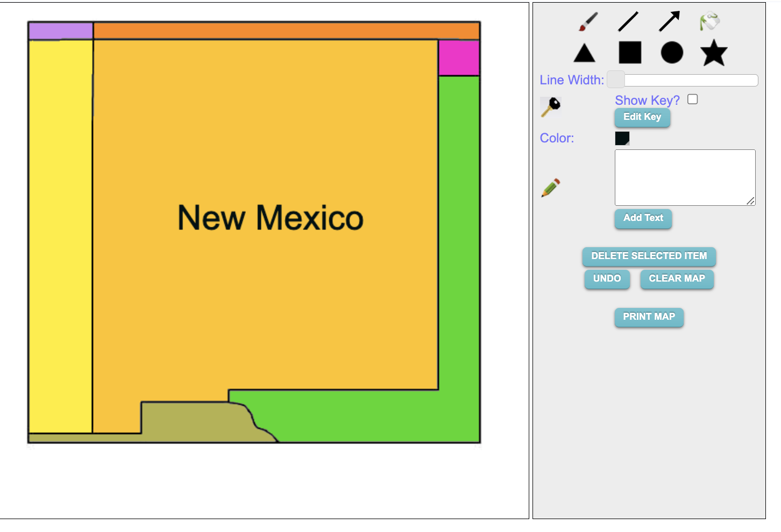
Task: Undo the last map action
Action: [x=607, y=279]
